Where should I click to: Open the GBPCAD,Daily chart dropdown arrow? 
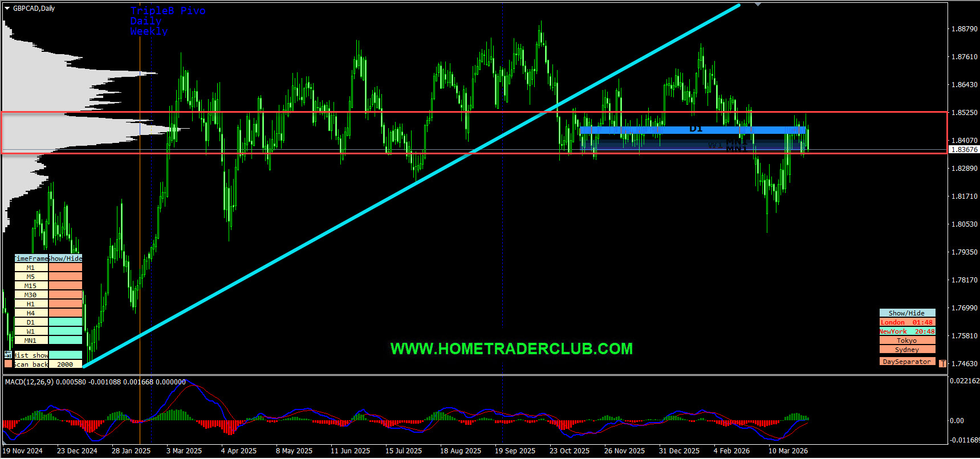click(x=7, y=9)
